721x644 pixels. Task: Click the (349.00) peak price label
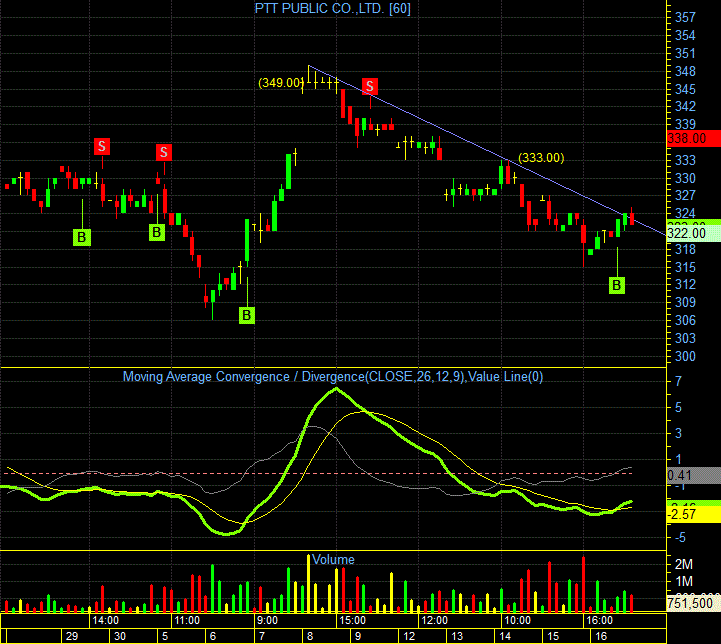281,83
